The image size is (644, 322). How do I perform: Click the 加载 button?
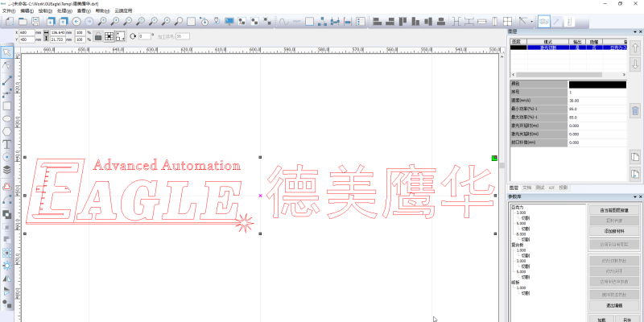601,320
